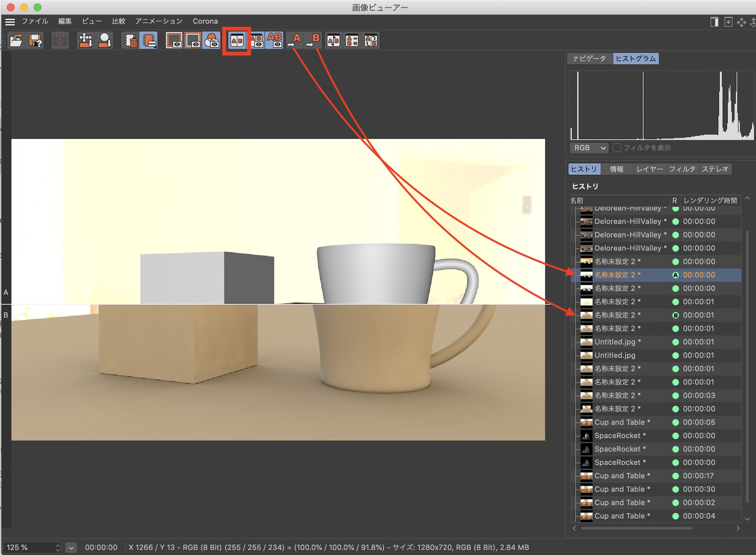756x555 pixels.
Task: Open the 比較 menu
Action: (118, 21)
